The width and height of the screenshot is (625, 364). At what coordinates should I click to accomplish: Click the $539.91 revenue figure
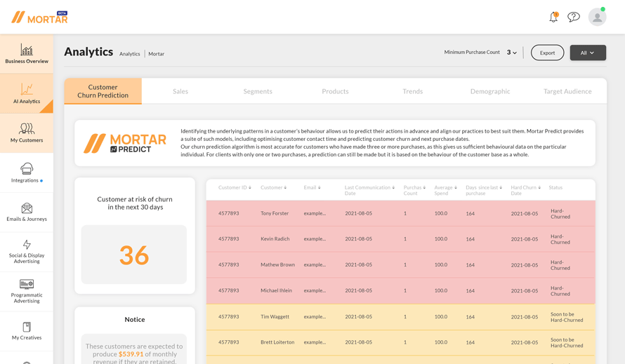[131, 354]
